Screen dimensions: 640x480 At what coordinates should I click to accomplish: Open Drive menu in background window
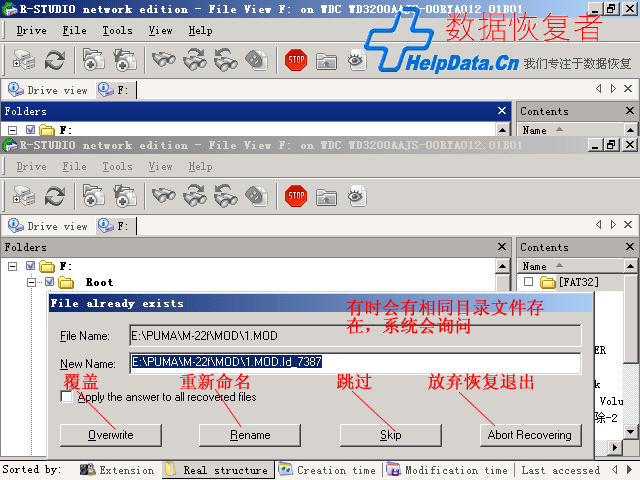[x=31, y=31]
